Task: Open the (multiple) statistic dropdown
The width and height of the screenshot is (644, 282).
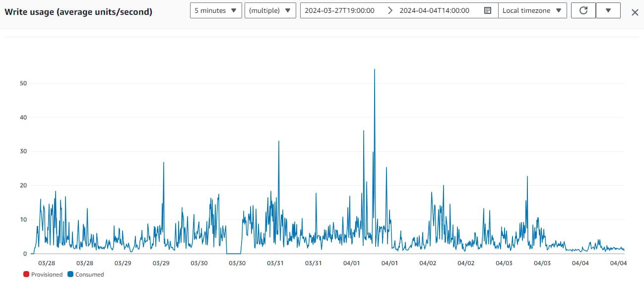Action: [x=270, y=10]
